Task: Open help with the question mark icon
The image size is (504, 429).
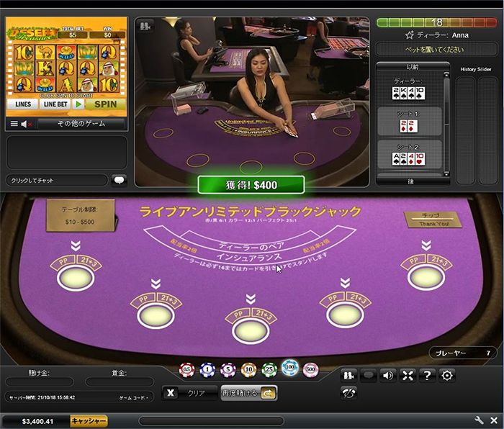Action: pos(427,375)
